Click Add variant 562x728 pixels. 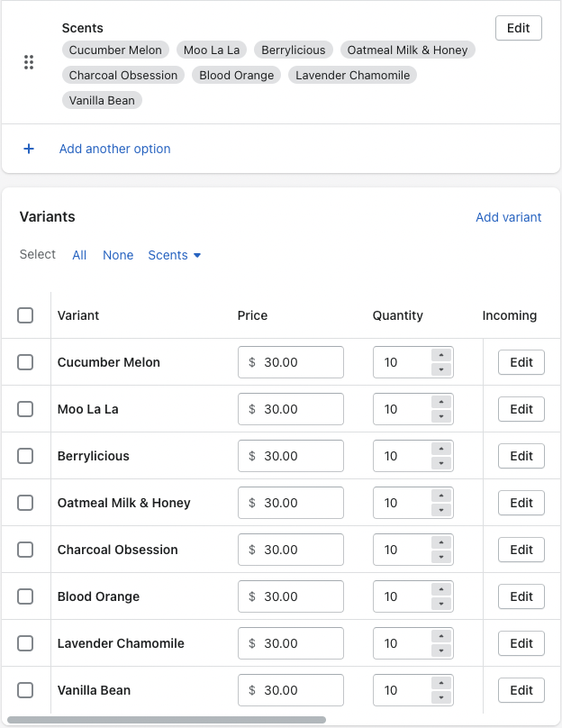click(509, 217)
